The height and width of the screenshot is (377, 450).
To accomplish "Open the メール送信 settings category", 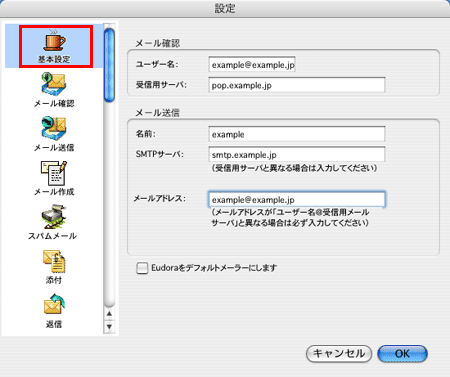I will [x=54, y=134].
